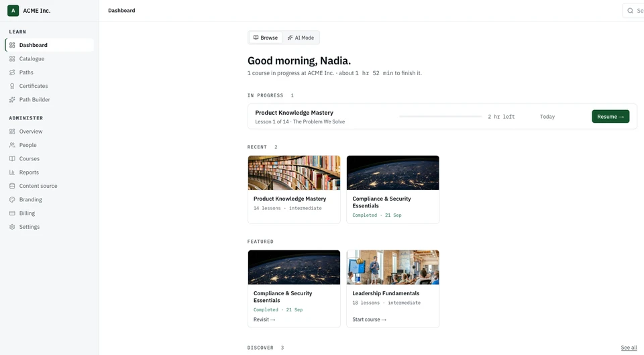
Task: Click the Courses book icon
Action: (12, 158)
